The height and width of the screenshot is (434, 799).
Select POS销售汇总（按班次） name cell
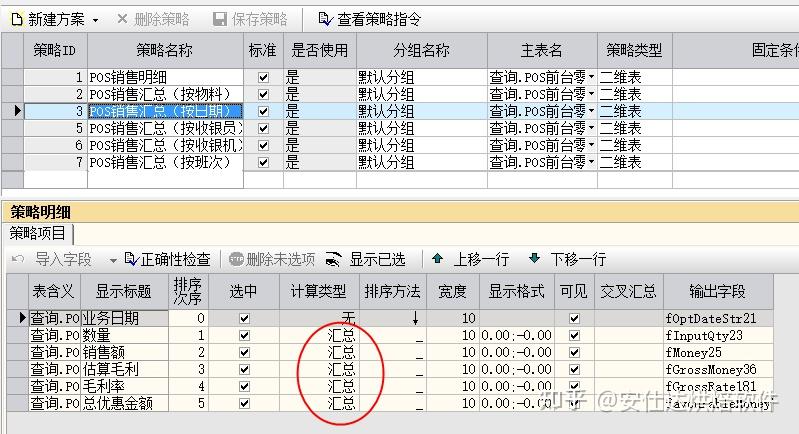click(x=165, y=162)
